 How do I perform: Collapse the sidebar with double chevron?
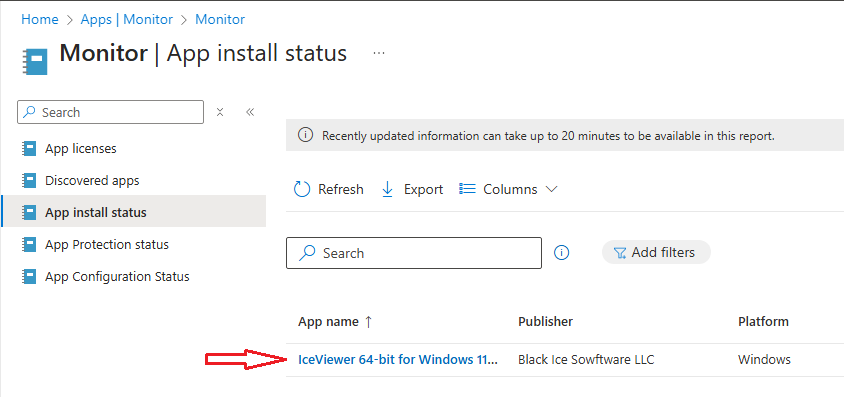coord(250,112)
